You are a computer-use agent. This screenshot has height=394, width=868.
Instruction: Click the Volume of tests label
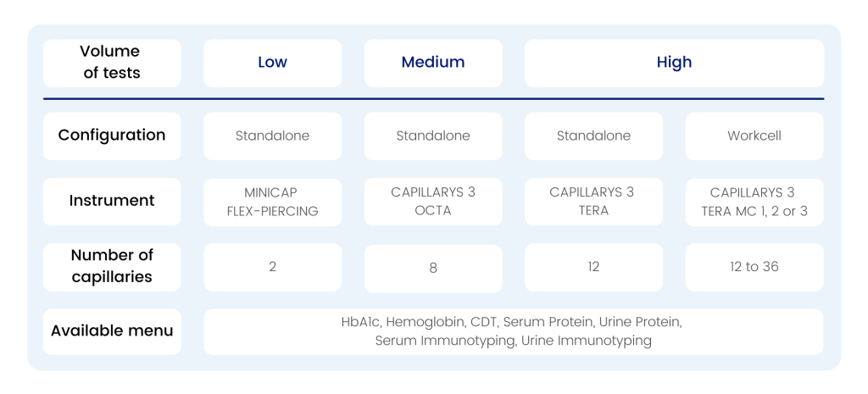click(112, 63)
